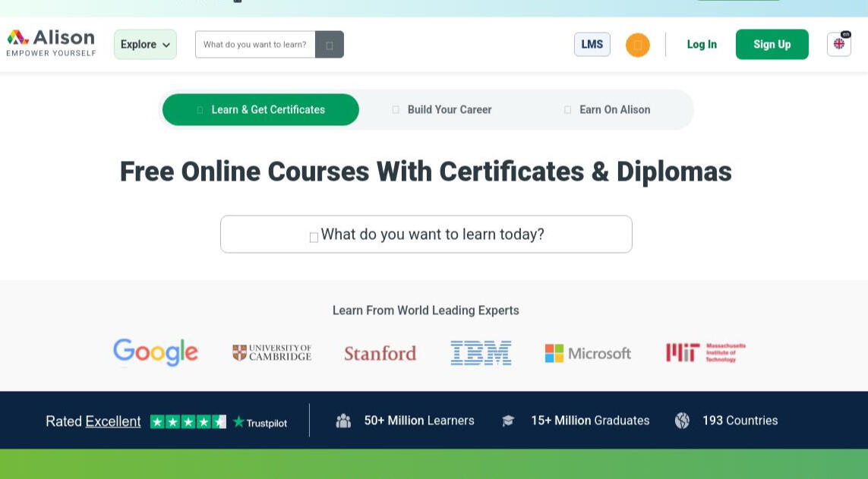This screenshot has width=868, height=479.
Task: Click the IBM logo
Action: 481,352
